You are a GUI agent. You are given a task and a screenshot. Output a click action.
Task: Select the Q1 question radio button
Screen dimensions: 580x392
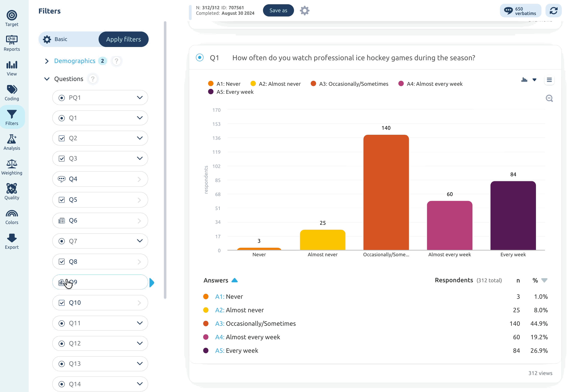pos(200,57)
